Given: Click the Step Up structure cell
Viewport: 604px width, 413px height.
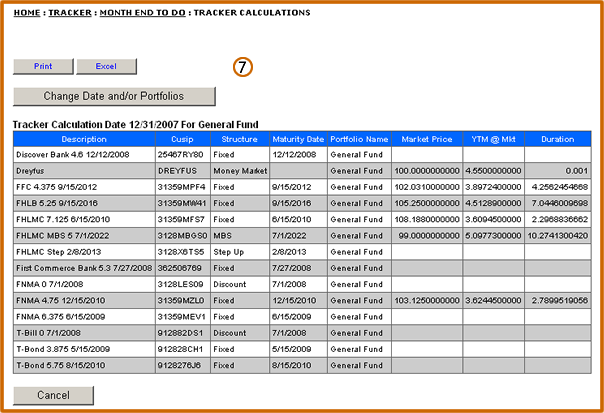Looking at the screenshot, I should coord(240,252).
